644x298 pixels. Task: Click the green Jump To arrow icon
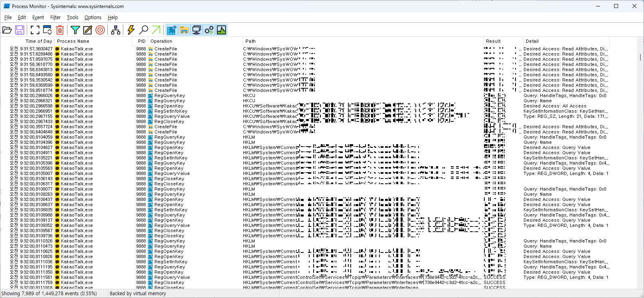(x=156, y=30)
